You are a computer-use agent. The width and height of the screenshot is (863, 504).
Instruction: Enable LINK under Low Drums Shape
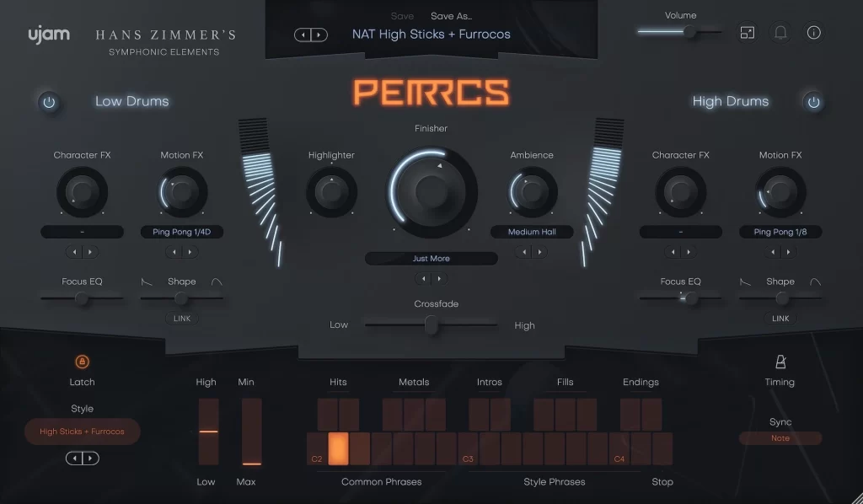(x=182, y=319)
